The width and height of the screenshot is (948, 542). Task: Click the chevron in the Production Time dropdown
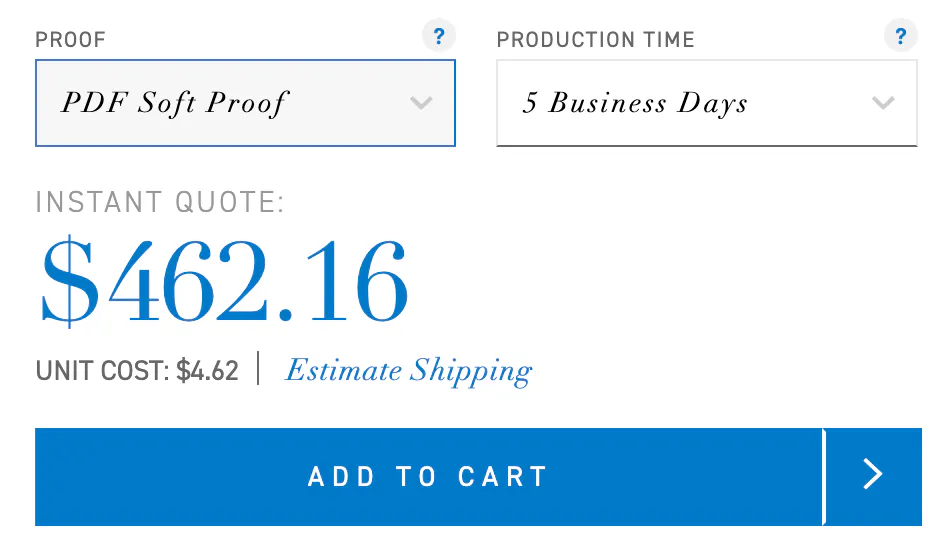coord(883,103)
